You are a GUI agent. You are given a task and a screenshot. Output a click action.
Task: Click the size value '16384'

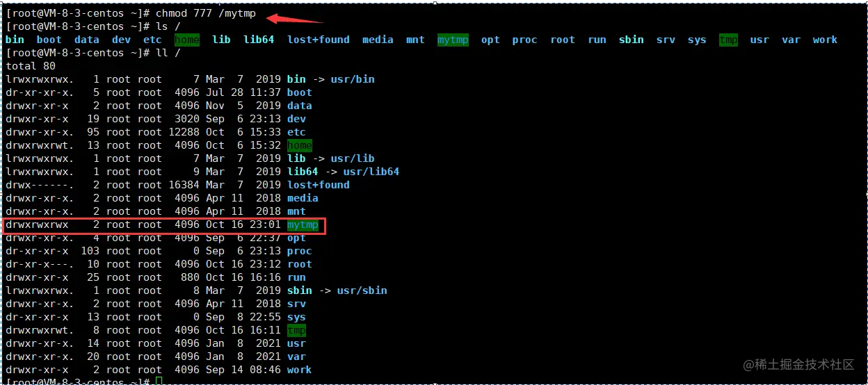pyautogui.click(x=184, y=185)
